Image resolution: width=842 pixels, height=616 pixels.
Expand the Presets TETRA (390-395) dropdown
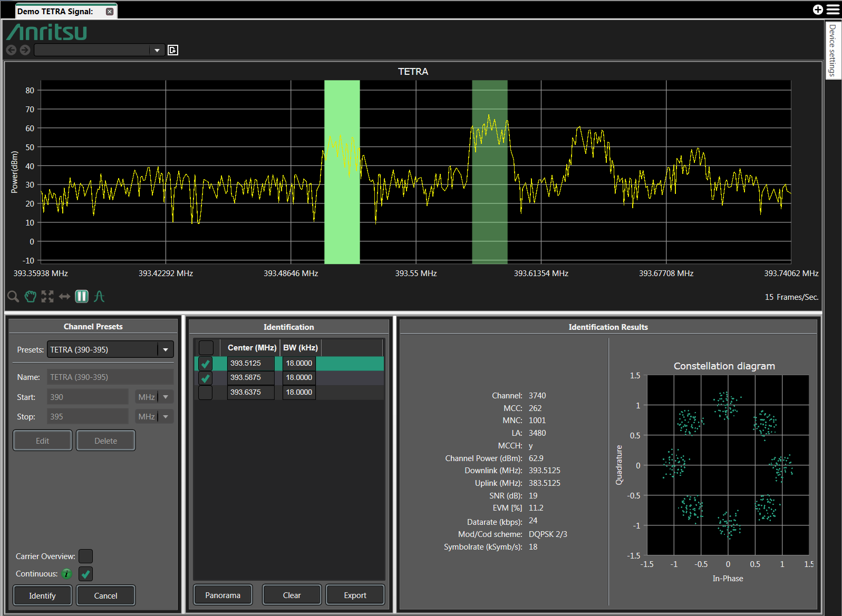point(166,350)
